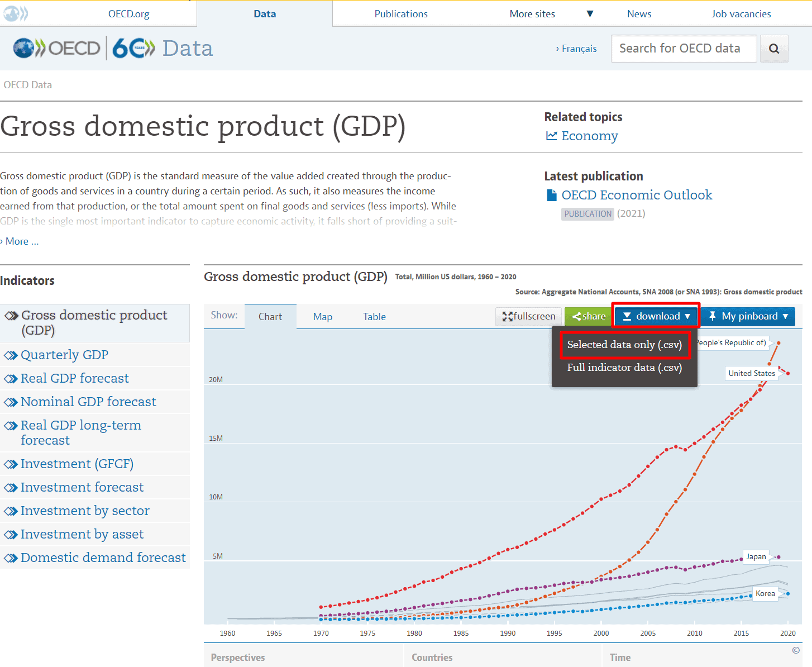Choose Selected data only (.csv)
This screenshot has width=812, height=667.
[624, 345]
